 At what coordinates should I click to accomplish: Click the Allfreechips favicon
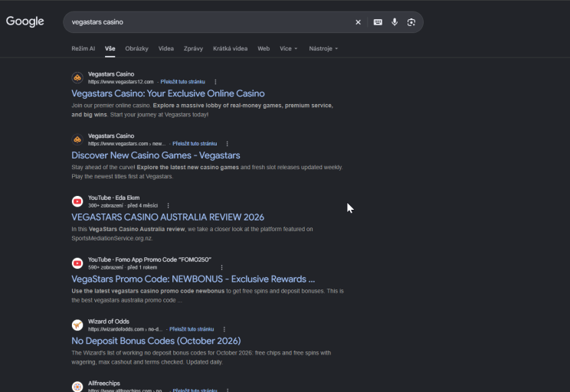77,387
